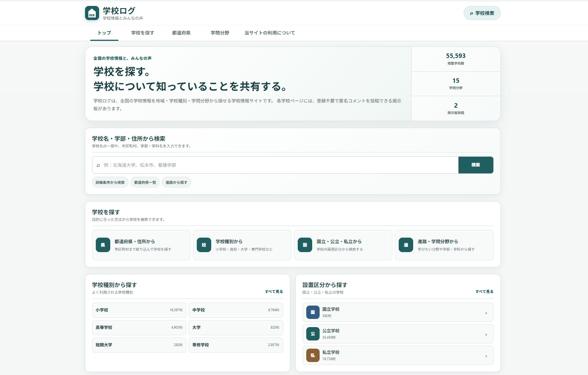The width and height of the screenshot is (588, 375).
Task: Click the blue 国 national school icon
Action: (x=313, y=312)
